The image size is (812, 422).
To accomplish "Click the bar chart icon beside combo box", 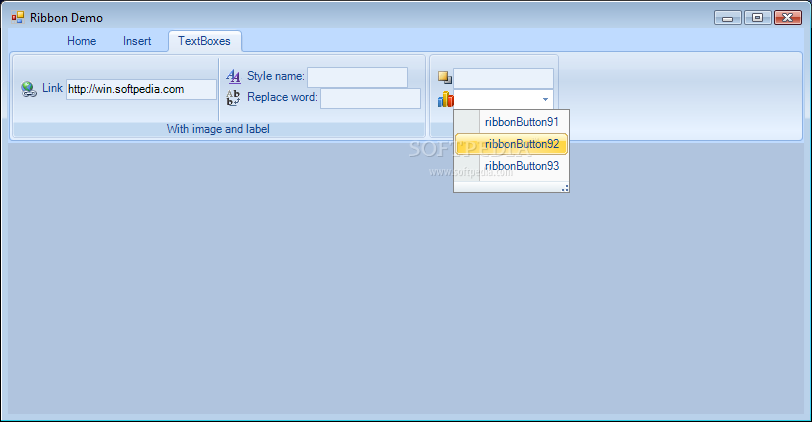I will pos(445,99).
